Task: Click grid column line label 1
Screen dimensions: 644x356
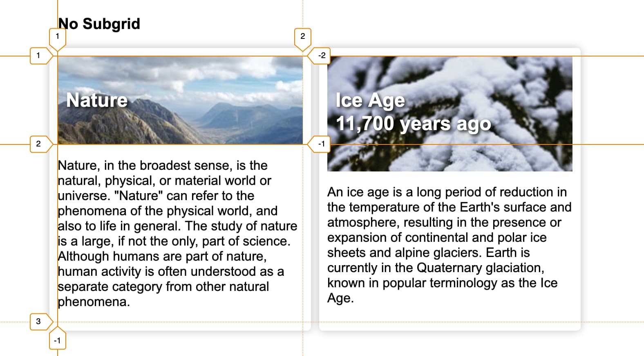Action: 57,36
